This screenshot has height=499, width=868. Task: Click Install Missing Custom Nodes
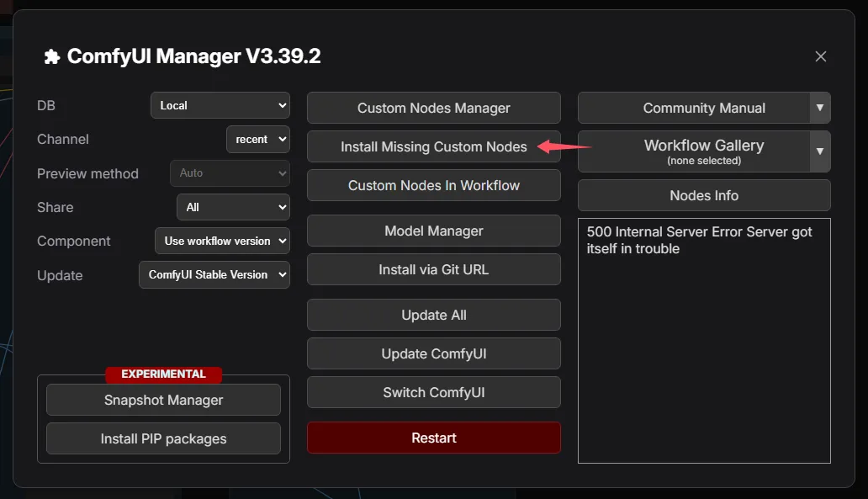point(434,146)
